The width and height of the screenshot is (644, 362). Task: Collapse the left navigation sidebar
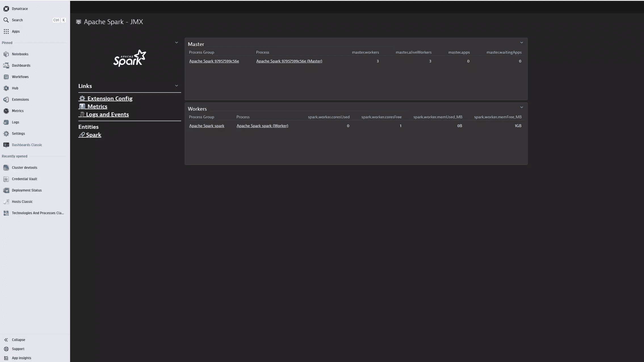(x=18, y=340)
